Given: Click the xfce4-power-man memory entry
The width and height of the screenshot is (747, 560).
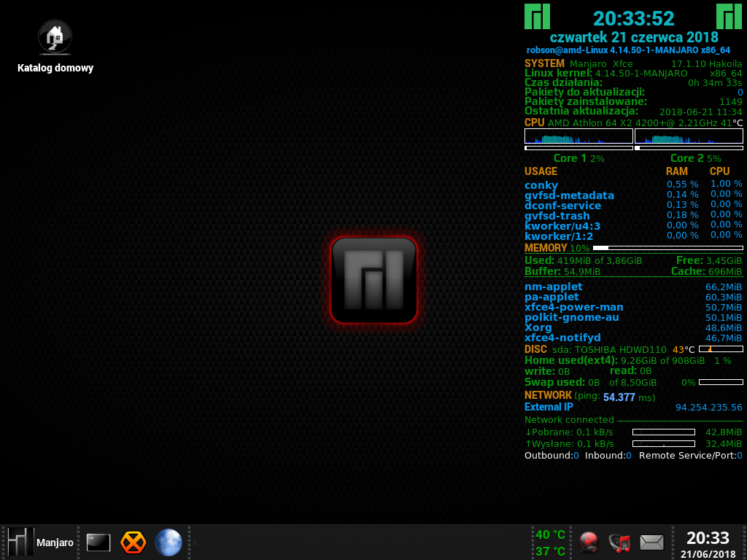Looking at the screenshot, I should click(633, 307).
